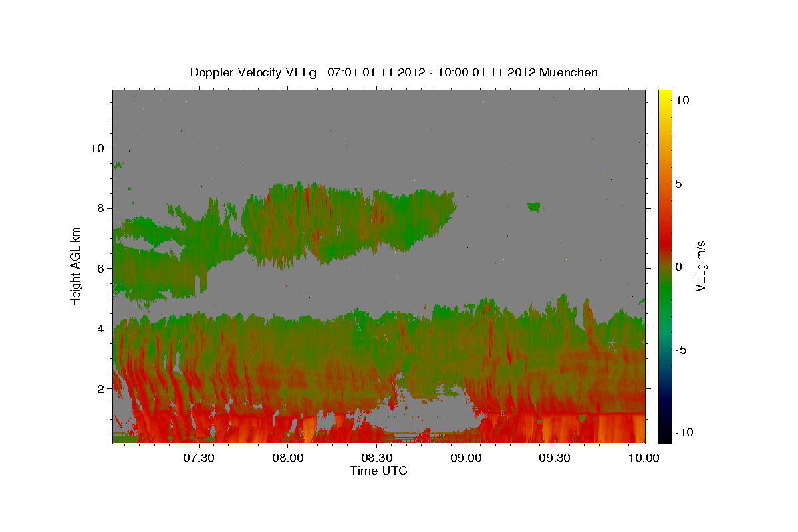Click the height tick label "8"
The image size is (798, 532).
point(100,208)
